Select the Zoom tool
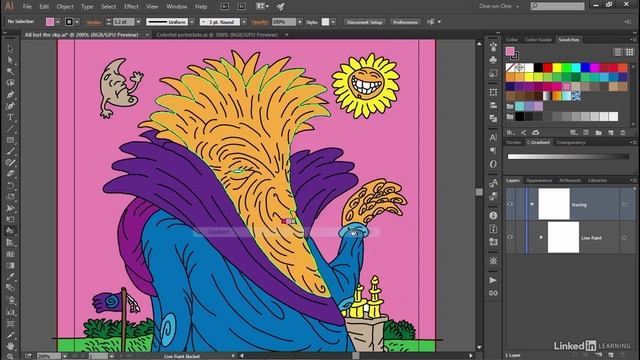The image size is (640, 360). 10,356
